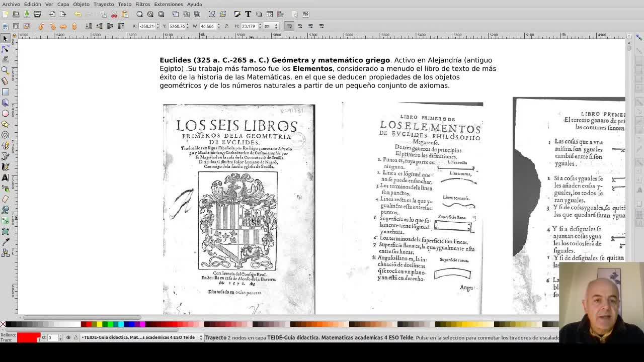Select the Star and polygon tool
This screenshot has width=644, height=362.
point(6,124)
